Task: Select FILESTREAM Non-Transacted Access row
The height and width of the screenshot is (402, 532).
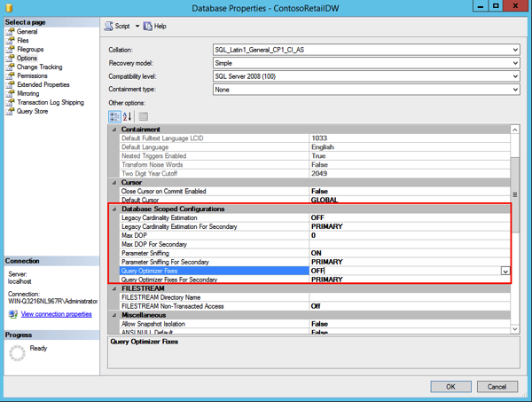Action: [315, 306]
